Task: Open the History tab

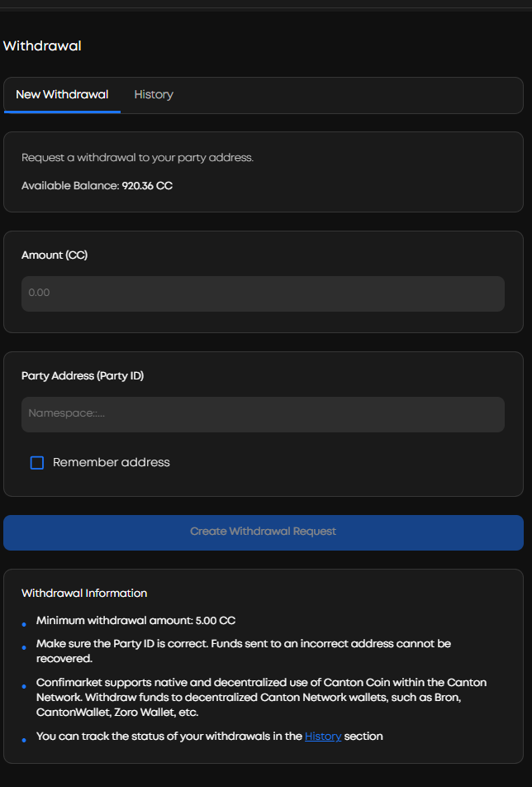Action: 154,95
